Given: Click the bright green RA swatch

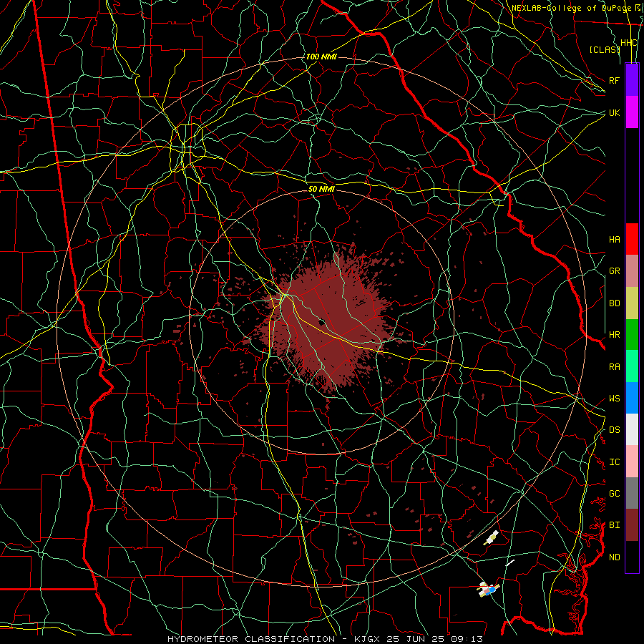Looking at the screenshot, I should pyautogui.click(x=632, y=366).
